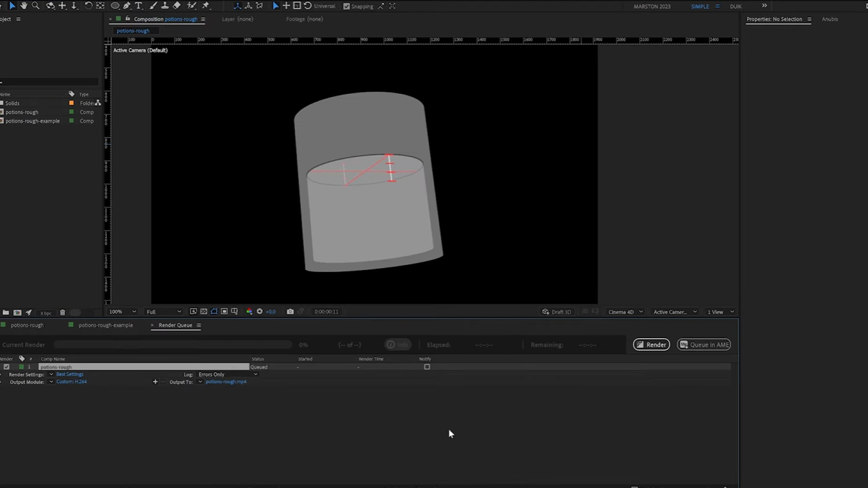The height and width of the screenshot is (488, 868).
Task: Toggle the Snapping checkbox
Action: coord(347,6)
